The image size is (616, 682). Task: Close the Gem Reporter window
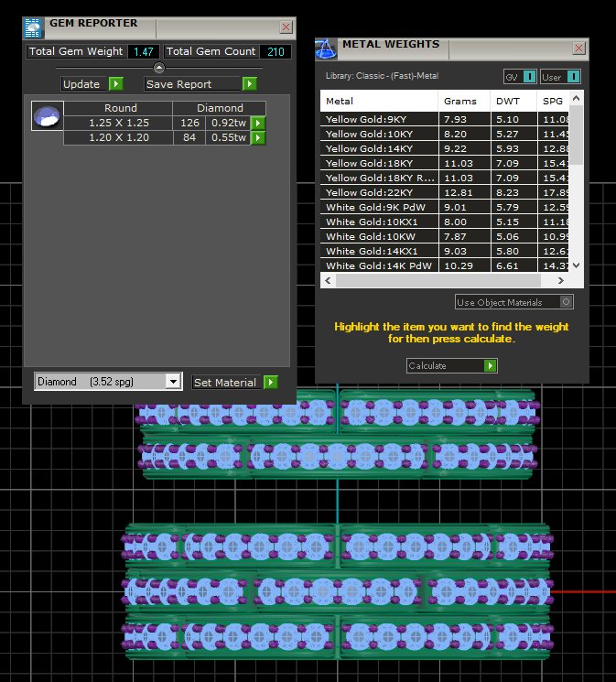(286, 27)
